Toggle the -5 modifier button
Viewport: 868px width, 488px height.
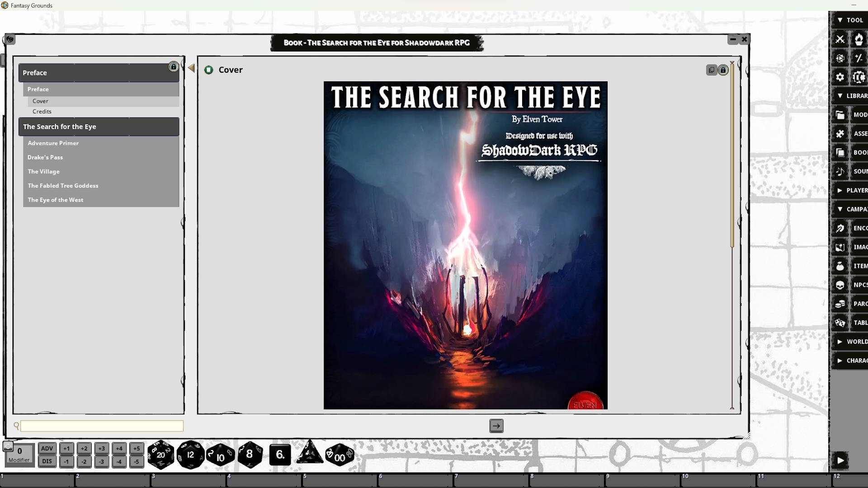(x=137, y=461)
